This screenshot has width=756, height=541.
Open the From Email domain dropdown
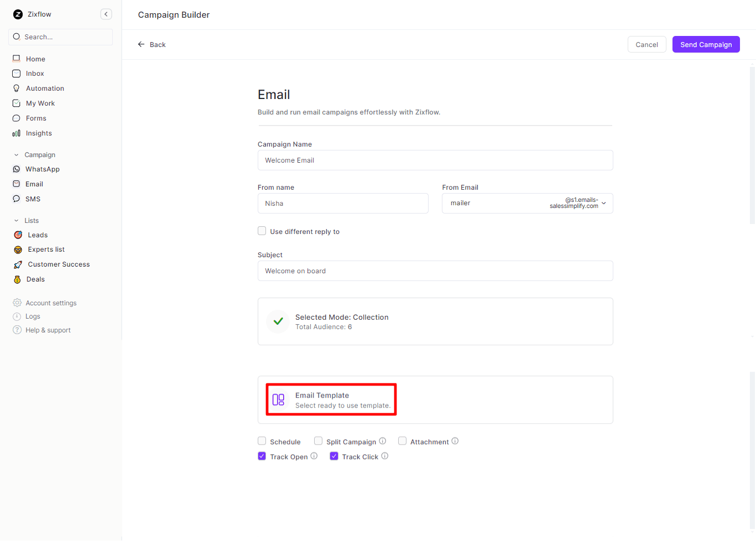tap(603, 203)
